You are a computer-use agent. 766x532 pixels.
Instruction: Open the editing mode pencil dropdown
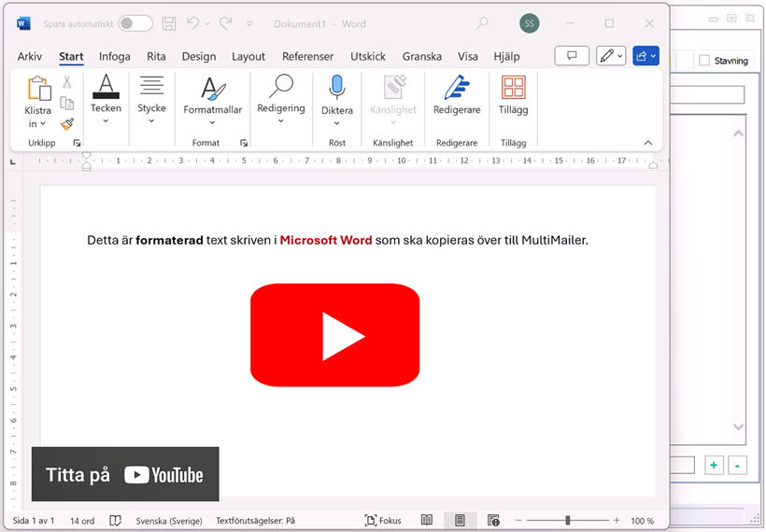(x=611, y=56)
